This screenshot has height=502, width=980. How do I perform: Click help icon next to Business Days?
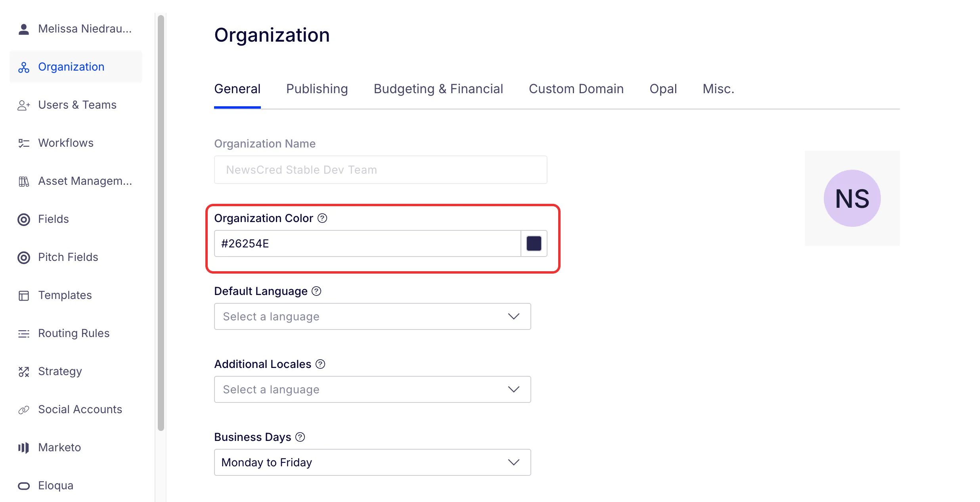(301, 437)
